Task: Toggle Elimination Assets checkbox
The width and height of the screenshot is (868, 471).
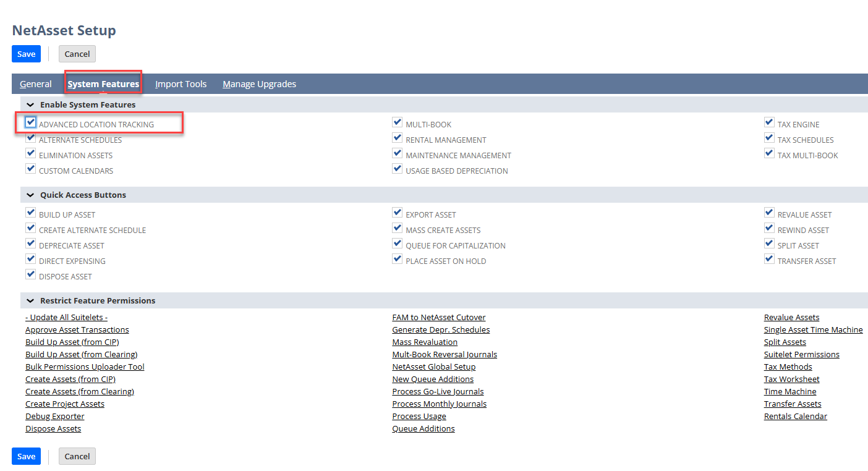Action: [x=30, y=153]
